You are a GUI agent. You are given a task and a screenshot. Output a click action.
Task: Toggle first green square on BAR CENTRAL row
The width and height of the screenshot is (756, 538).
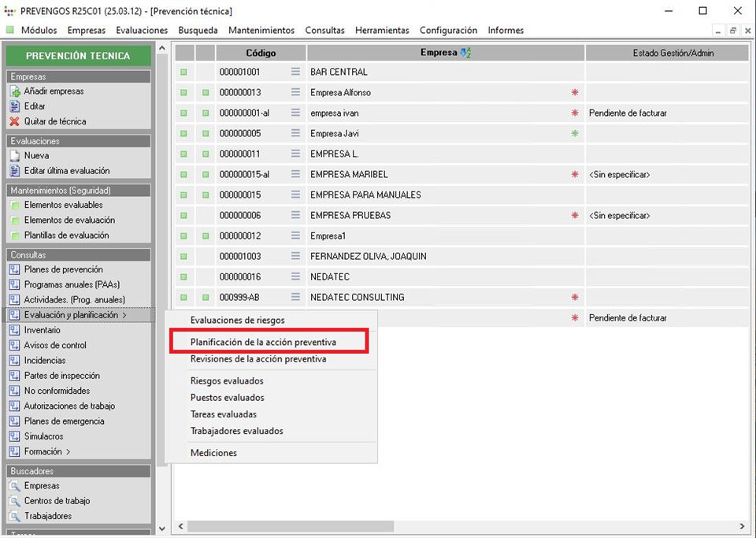(183, 72)
